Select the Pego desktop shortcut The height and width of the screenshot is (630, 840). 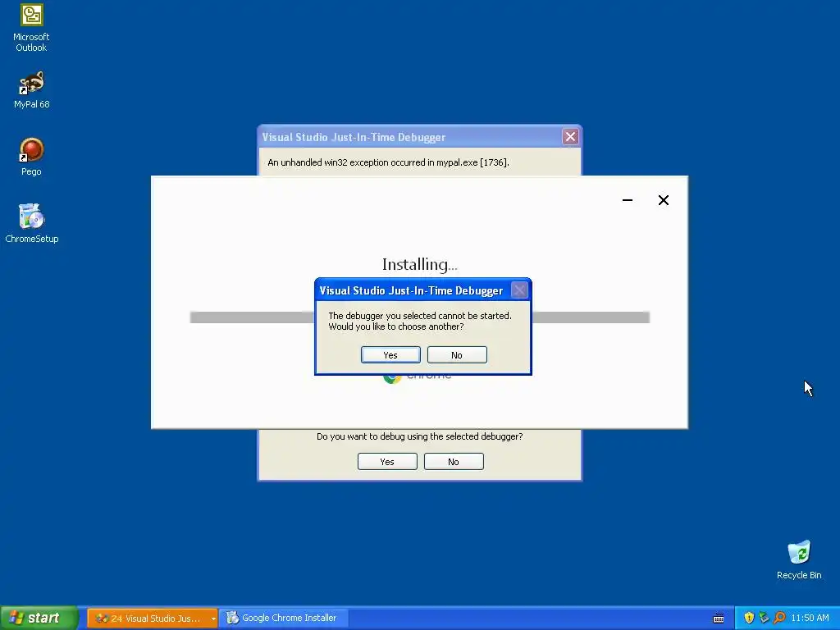31,157
